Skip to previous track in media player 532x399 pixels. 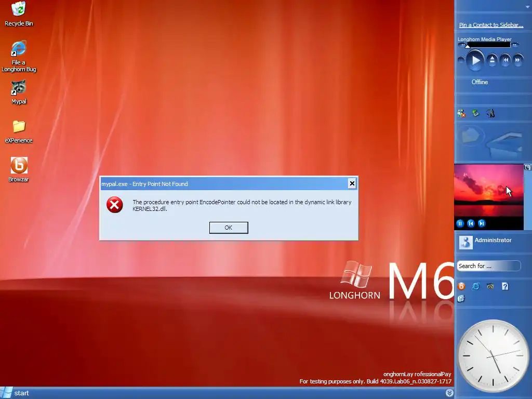coord(505,60)
